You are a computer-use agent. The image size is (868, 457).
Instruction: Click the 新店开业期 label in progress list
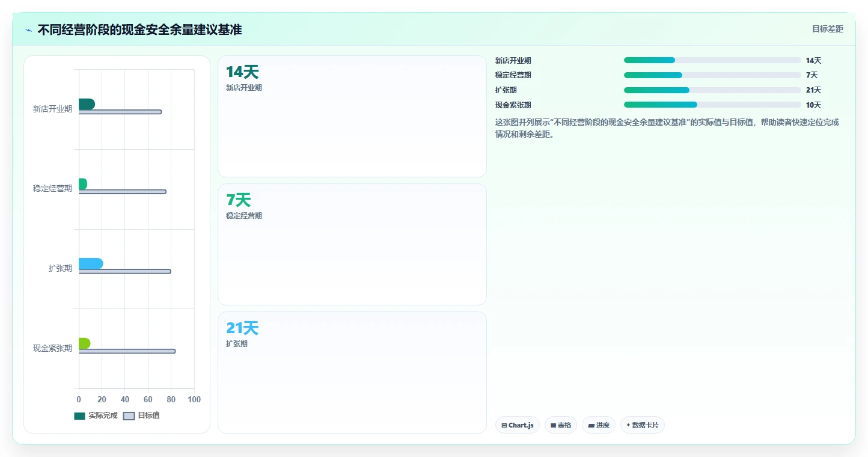pos(513,60)
